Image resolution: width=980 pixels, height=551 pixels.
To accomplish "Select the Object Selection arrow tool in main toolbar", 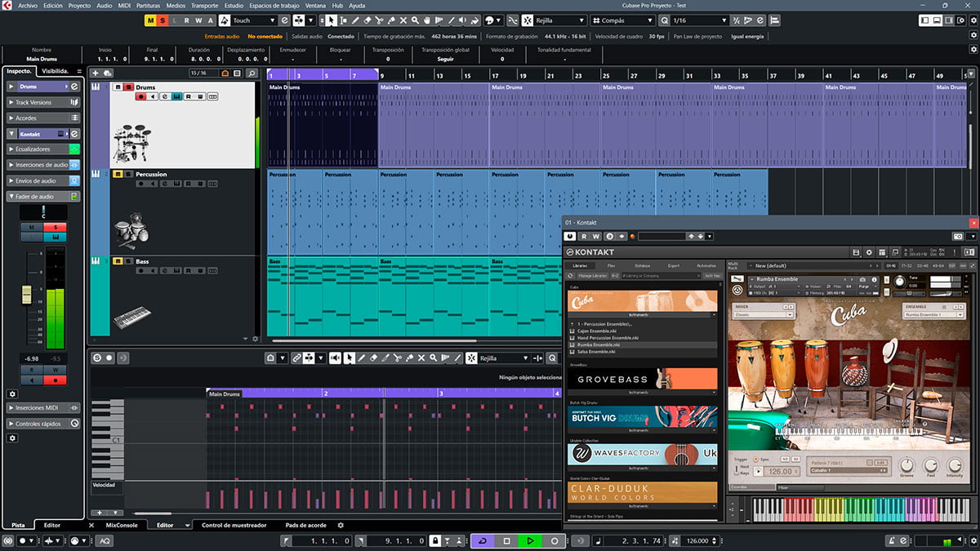I will tap(331, 20).
